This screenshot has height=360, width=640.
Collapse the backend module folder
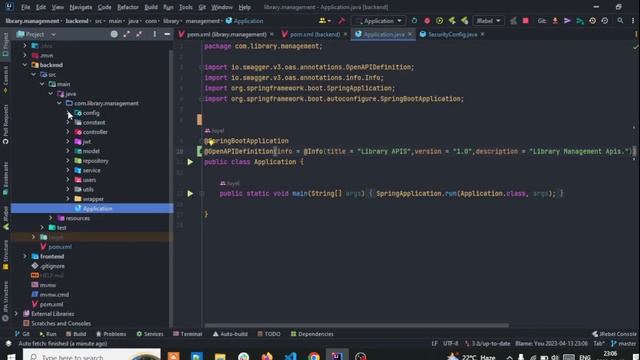[25, 65]
